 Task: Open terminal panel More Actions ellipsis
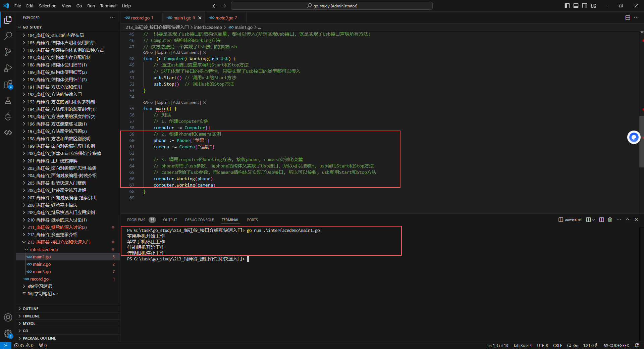pos(619,220)
